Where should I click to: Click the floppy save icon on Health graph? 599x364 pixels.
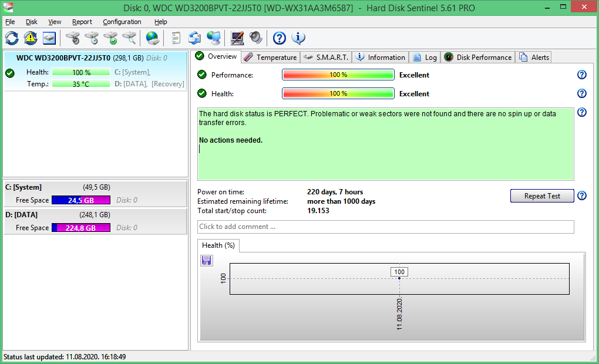coord(207,261)
